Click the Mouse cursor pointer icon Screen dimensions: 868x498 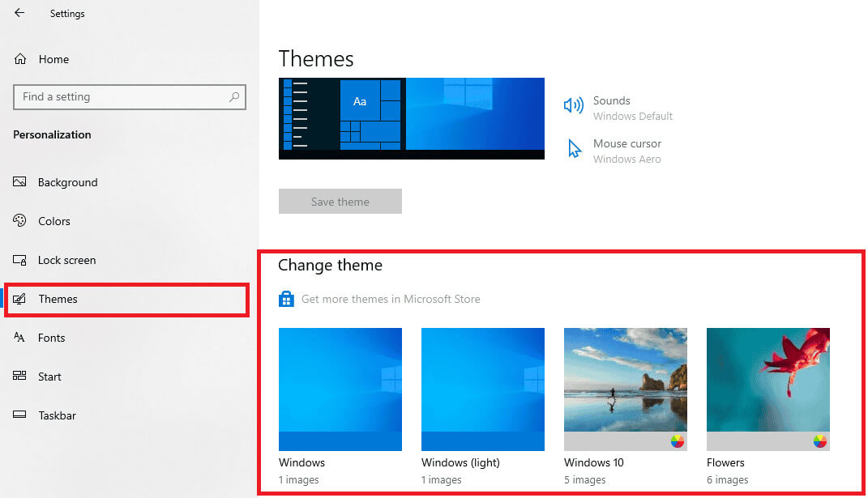575,148
